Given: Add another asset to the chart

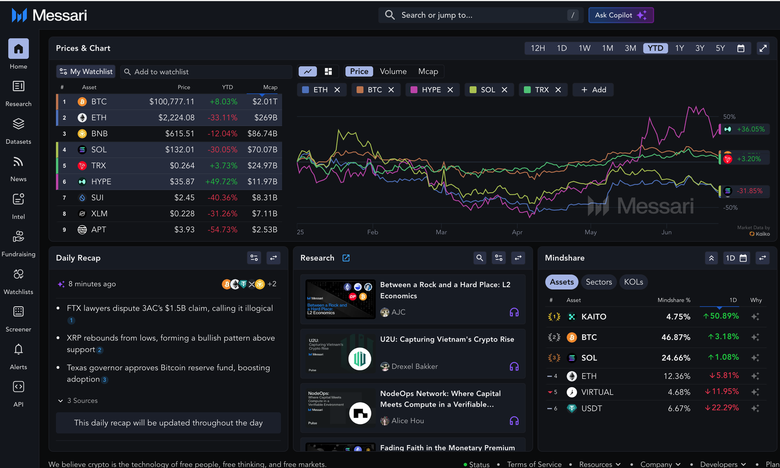Looking at the screenshot, I should pos(593,90).
